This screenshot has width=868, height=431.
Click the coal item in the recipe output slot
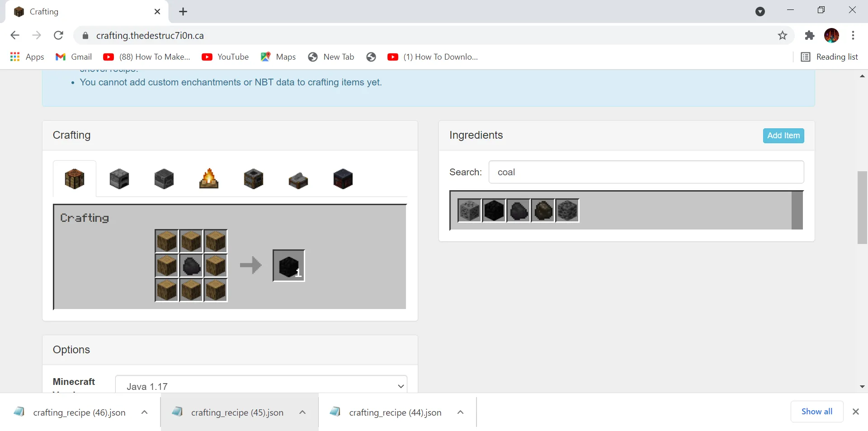pyautogui.click(x=288, y=266)
